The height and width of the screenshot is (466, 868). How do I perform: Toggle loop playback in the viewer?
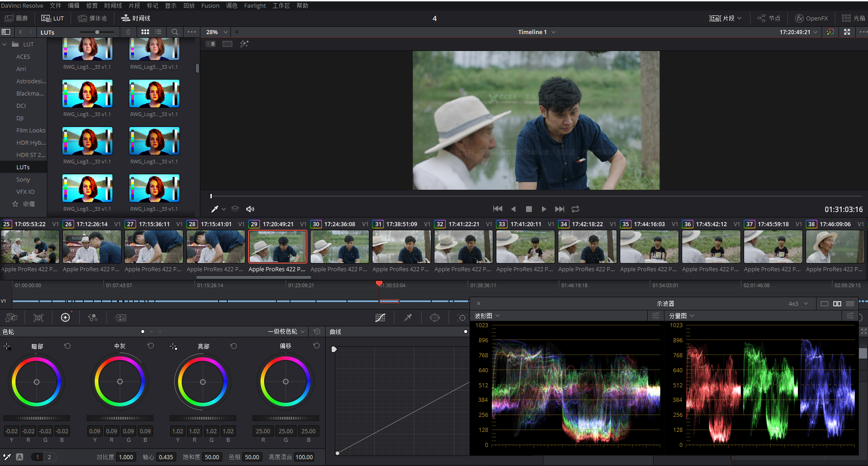pos(575,209)
